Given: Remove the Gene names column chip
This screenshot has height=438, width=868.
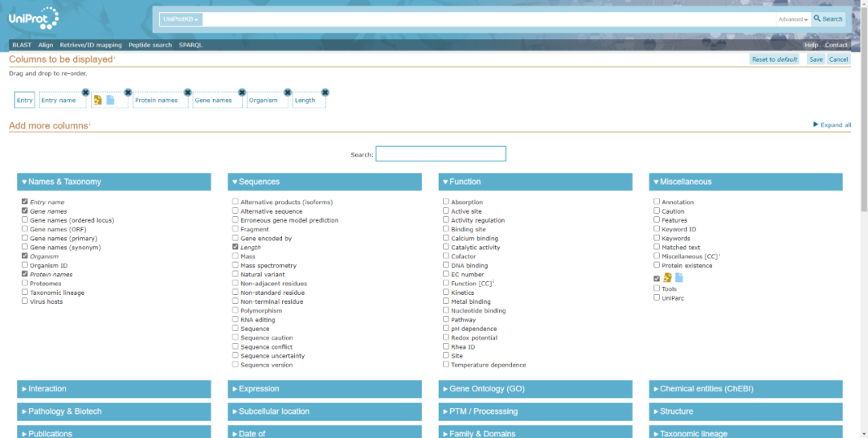Looking at the screenshot, I should coord(241,92).
